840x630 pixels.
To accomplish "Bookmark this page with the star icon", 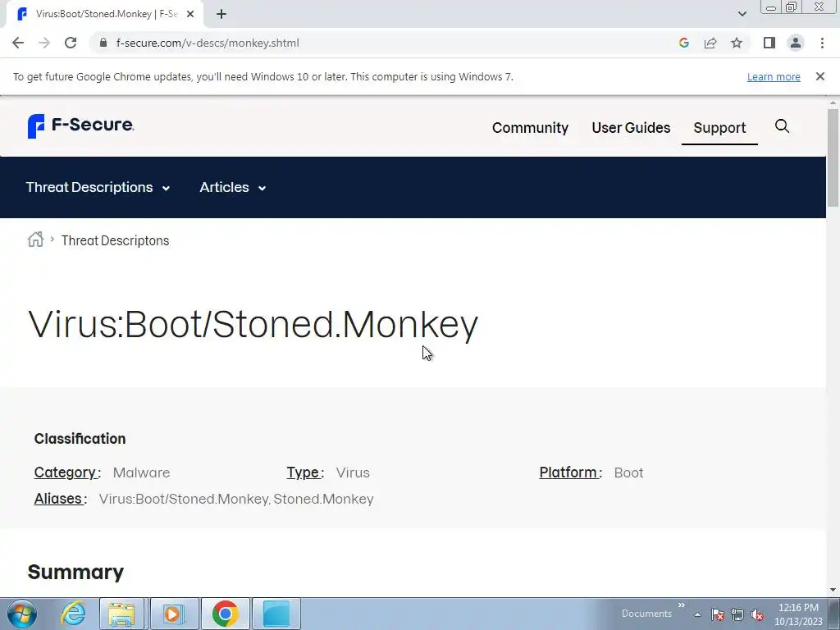I will click(x=737, y=43).
